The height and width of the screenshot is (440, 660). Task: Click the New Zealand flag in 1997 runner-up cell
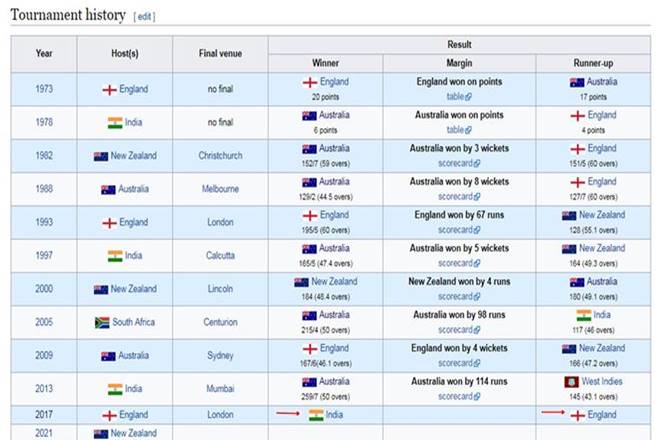pyautogui.click(x=569, y=249)
